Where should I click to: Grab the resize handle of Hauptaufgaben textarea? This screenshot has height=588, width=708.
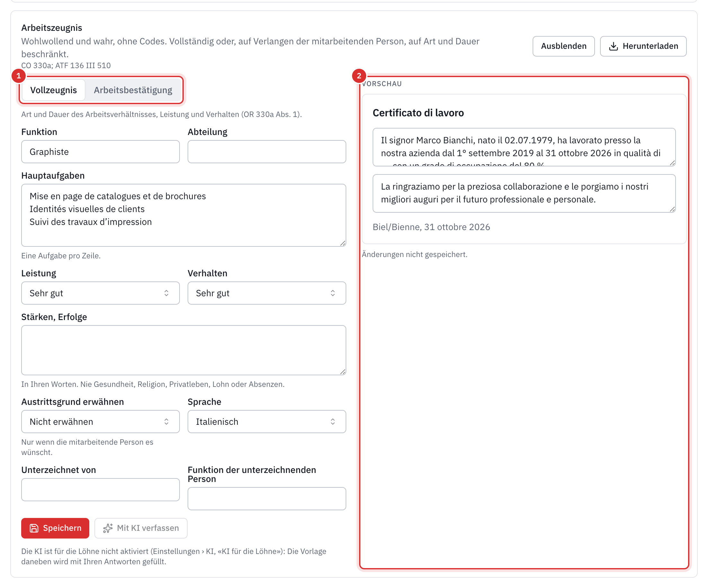342,243
